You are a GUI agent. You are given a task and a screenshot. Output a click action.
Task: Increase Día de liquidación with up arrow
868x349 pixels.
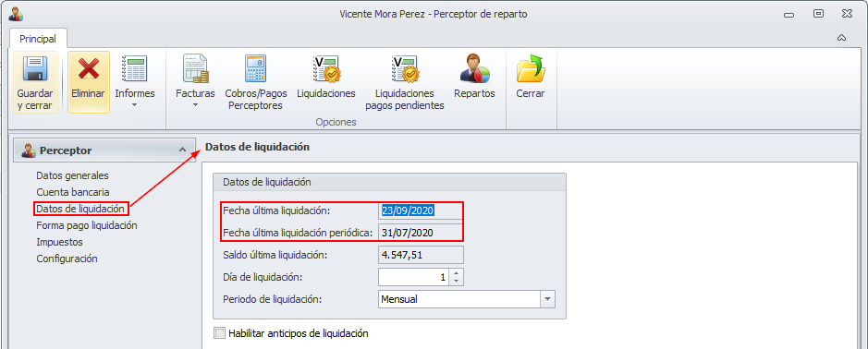pos(456,273)
